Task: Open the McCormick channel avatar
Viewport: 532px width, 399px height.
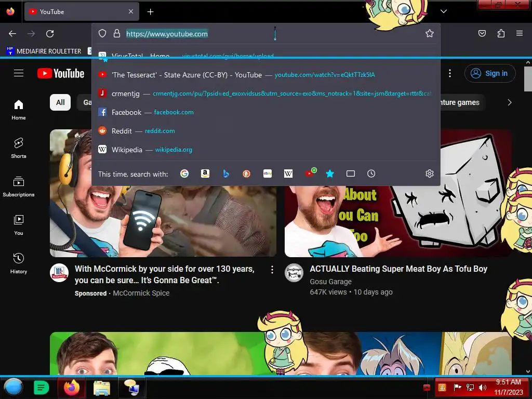Action: pos(59,273)
